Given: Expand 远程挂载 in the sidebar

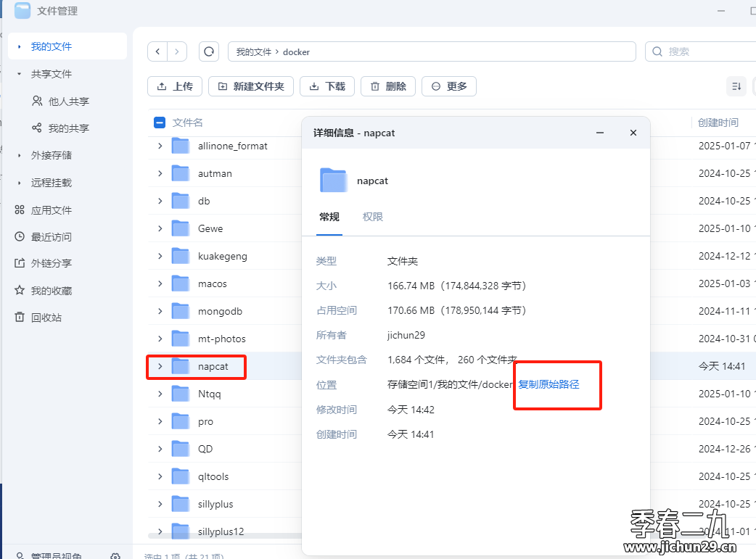Looking at the screenshot, I should tap(20, 183).
